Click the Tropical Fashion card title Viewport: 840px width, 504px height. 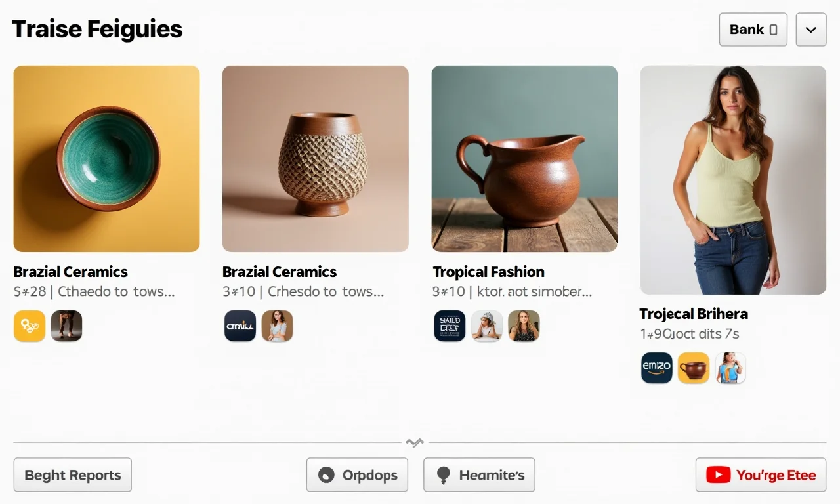point(488,271)
